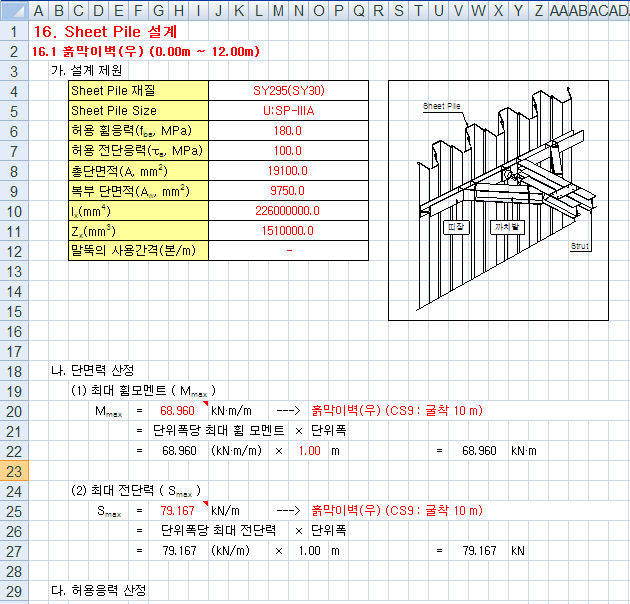The height and width of the screenshot is (604, 630).
Task: Click the row 1 header
Action: [x=14, y=31]
